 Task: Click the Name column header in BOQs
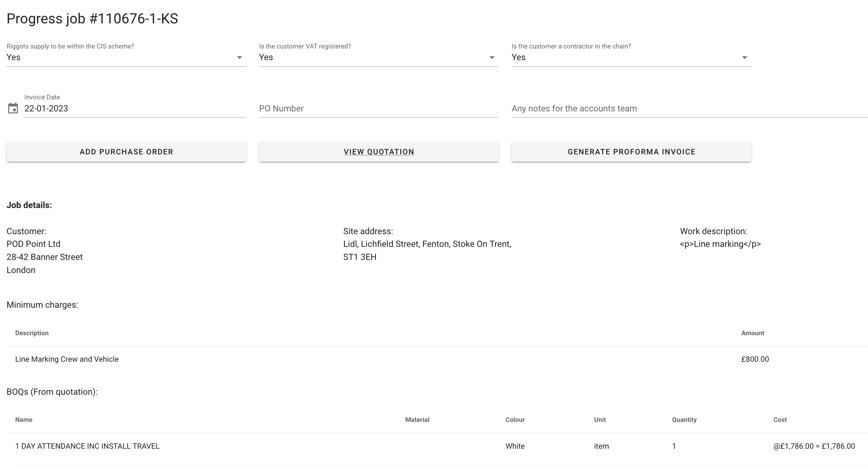pos(24,420)
